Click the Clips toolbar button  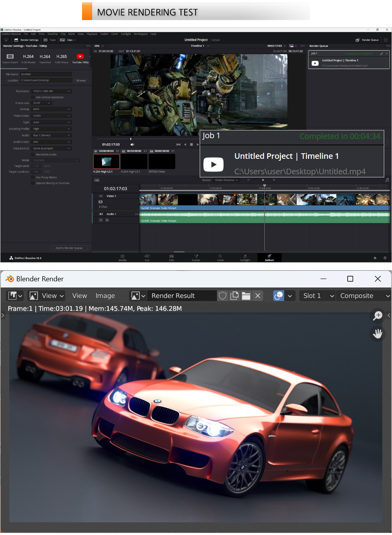tap(67, 40)
